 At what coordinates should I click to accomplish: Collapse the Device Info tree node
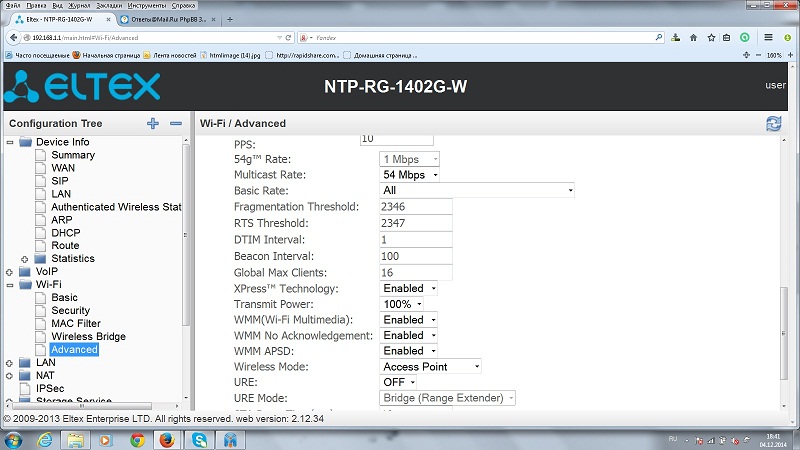[10, 142]
